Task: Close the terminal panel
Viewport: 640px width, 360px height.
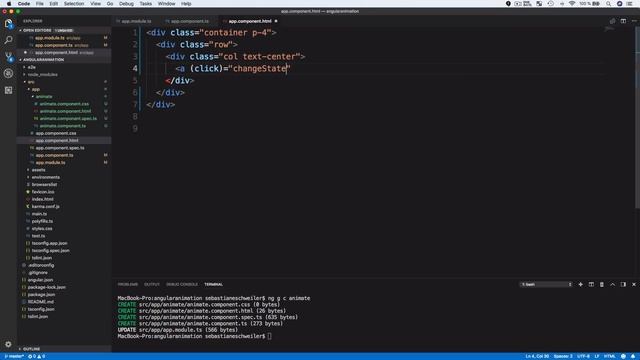Action: point(633,284)
